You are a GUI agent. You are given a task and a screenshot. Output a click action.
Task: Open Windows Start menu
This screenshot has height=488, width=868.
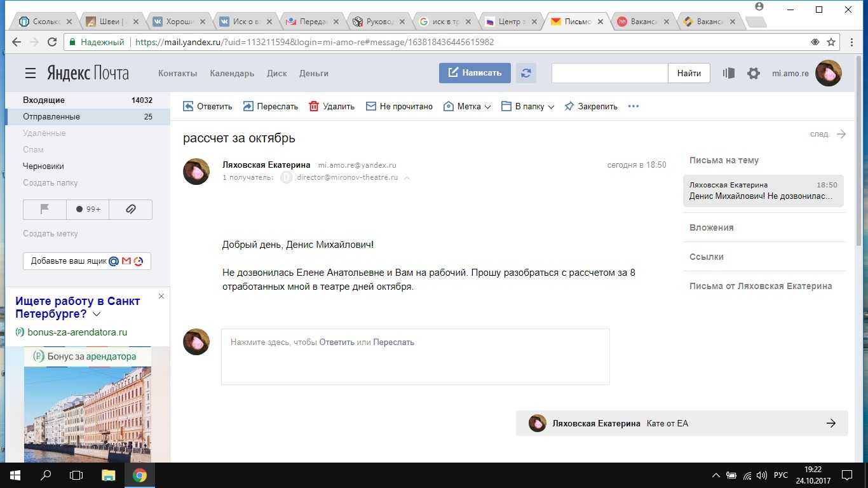[x=15, y=475]
